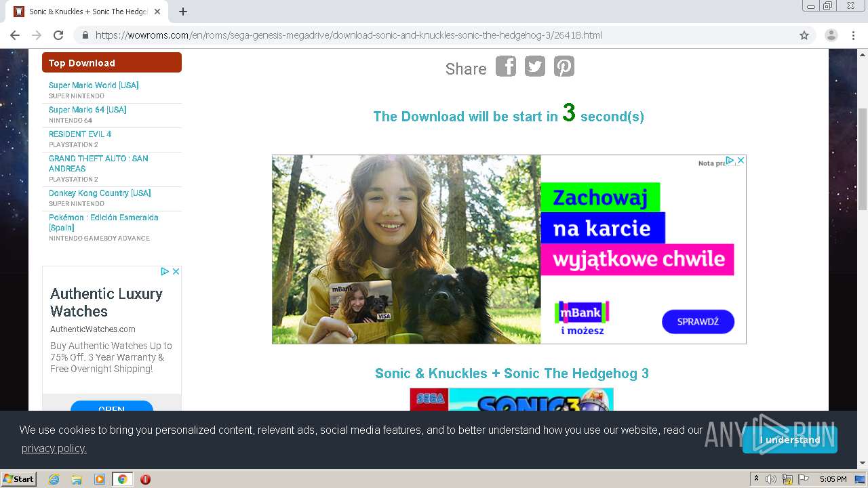Bookmark this page with the star
Screen dimensions: 868x488
pyautogui.click(x=804, y=35)
